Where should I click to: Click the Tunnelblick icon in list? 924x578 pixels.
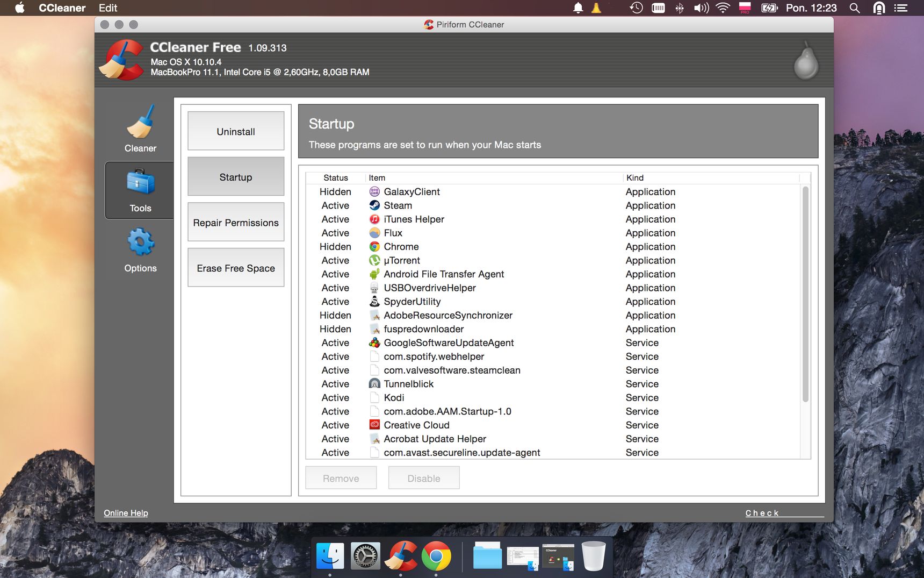tap(374, 384)
